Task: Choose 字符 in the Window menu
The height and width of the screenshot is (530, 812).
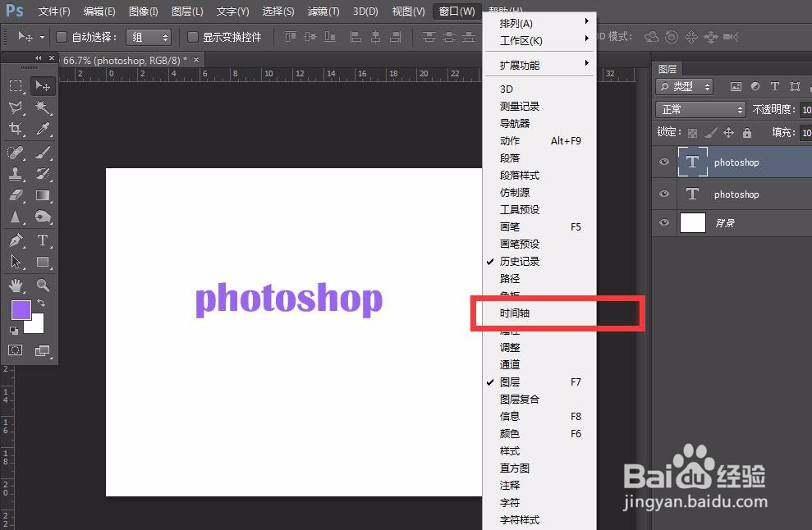Action: tap(539, 502)
